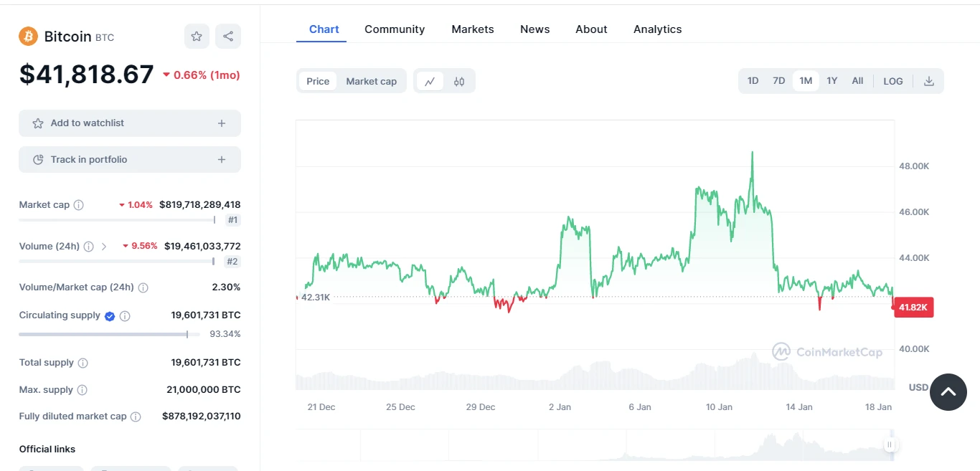Click Circulating supply verified badge

pos(110,315)
